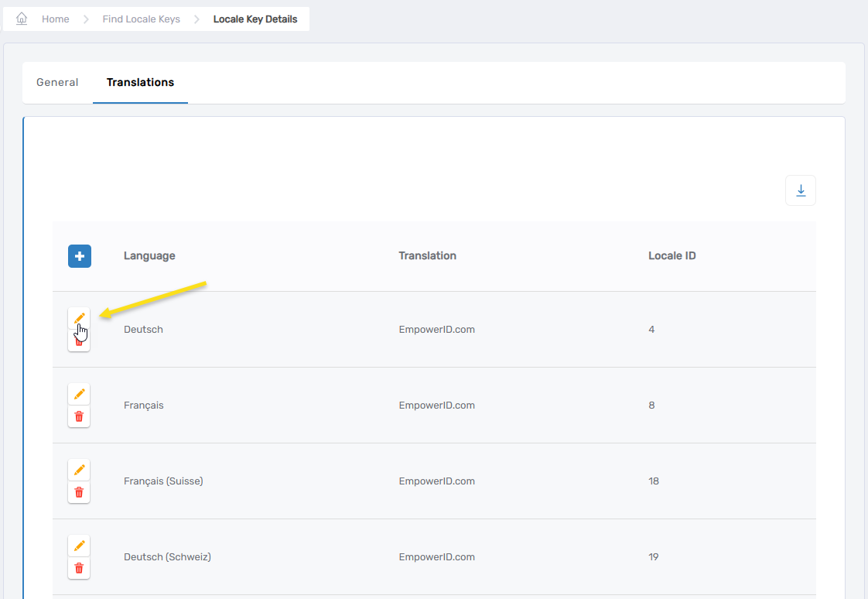Edit the Deutsch (Schweiz) translation
Image resolution: width=868 pixels, height=599 pixels.
[79, 546]
